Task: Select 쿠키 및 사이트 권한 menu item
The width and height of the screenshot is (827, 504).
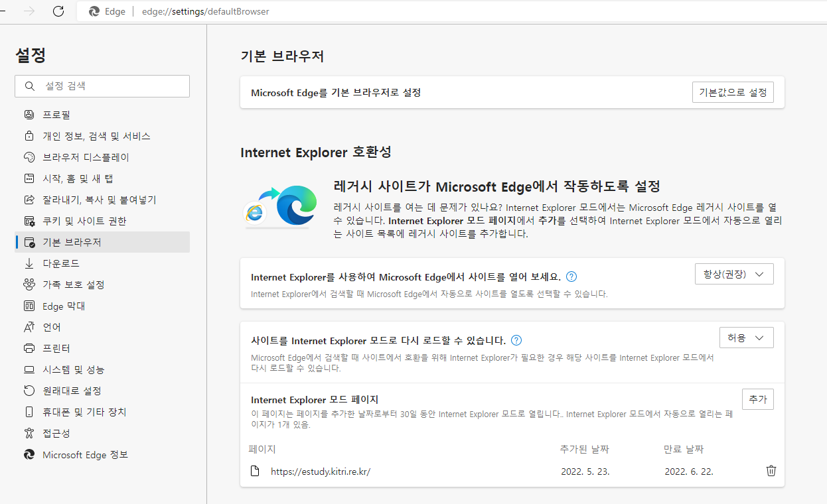Action: 102,221
